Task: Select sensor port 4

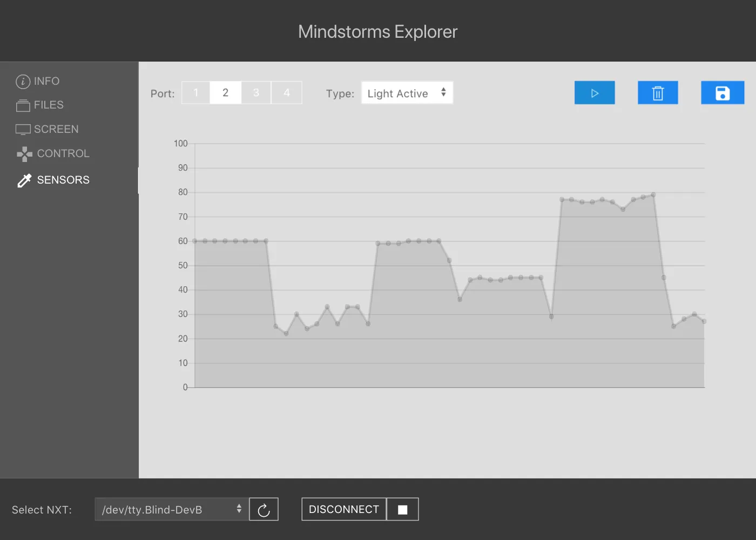Action: coord(287,93)
